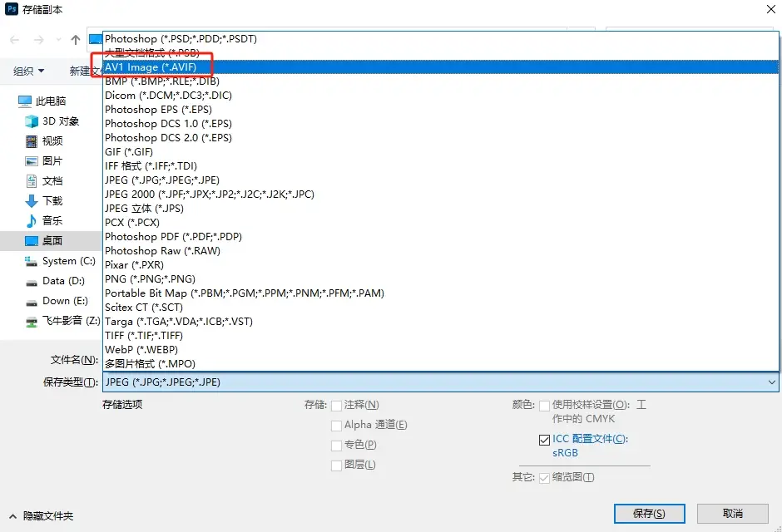This screenshot has width=782, height=532.
Task: Open System (C:) drive
Action: (x=60, y=260)
